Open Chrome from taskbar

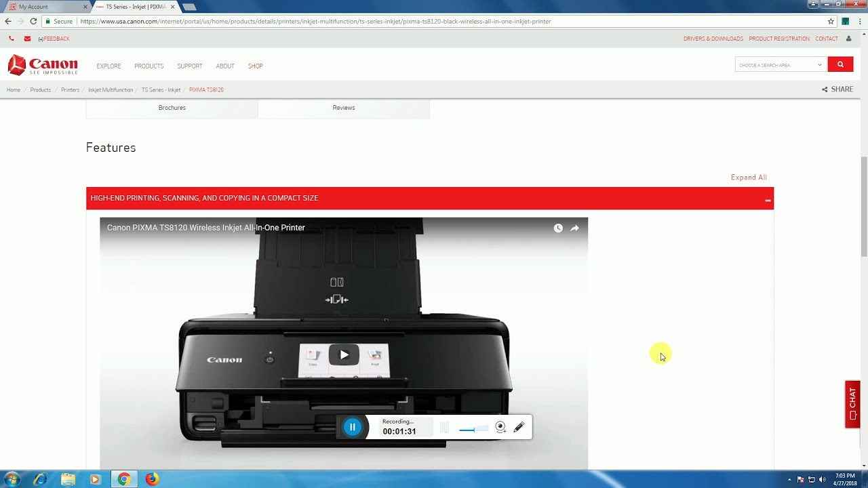click(x=123, y=479)
